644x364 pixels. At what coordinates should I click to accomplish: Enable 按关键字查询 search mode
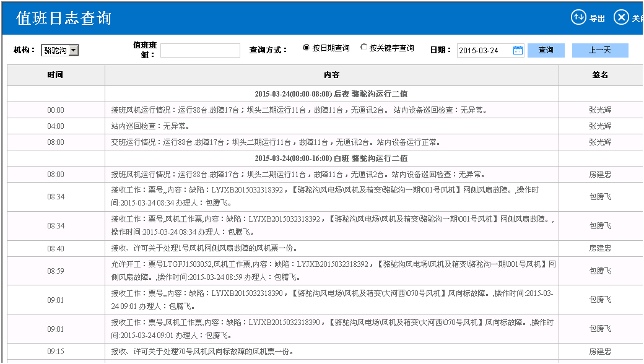point(364,47)
